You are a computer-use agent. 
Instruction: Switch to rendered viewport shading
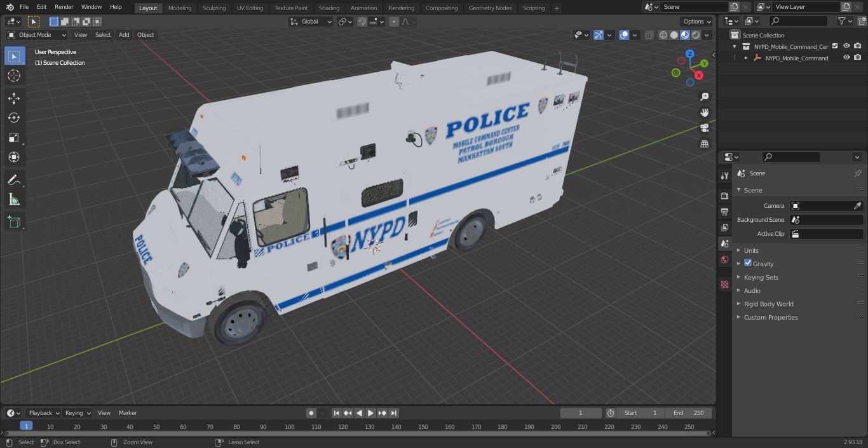pyautogui.click(x=696, y=35)
